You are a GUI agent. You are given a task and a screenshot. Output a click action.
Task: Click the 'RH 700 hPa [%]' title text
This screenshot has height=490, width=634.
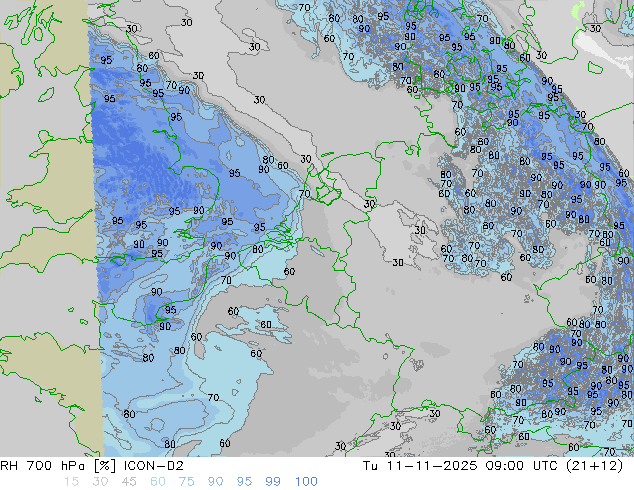(60, 466)
